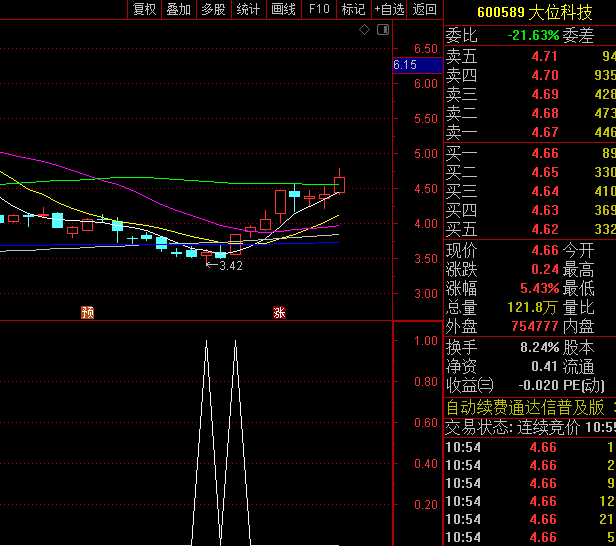Click the small square icon above chart
Viewport: 616px width, 546px height.
click(381, 31)
